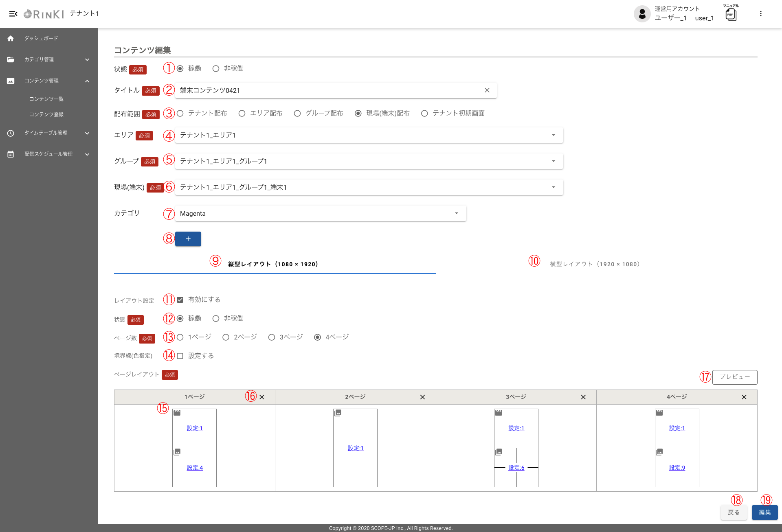Open the カテゴリ Magenta dropdown

tap(321, 214)
